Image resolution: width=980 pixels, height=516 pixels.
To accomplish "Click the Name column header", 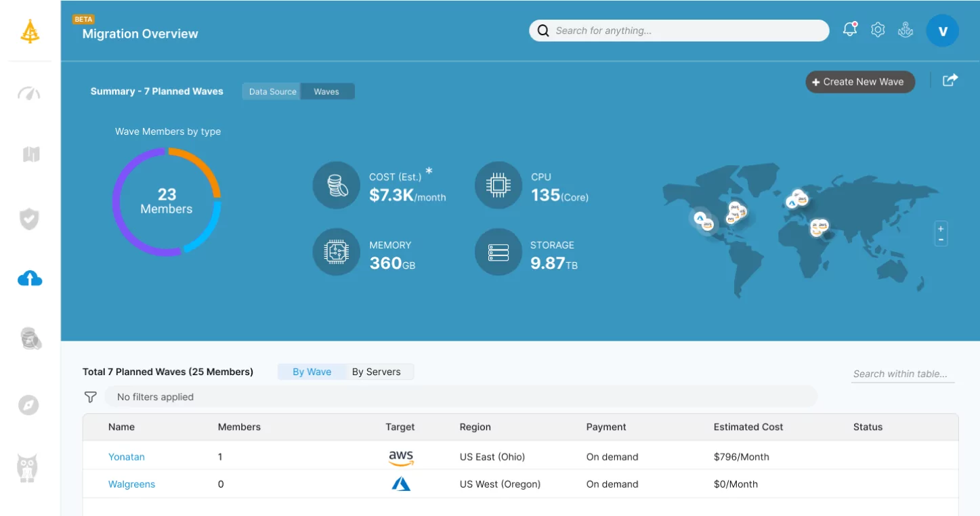I will tap(121, 427).
